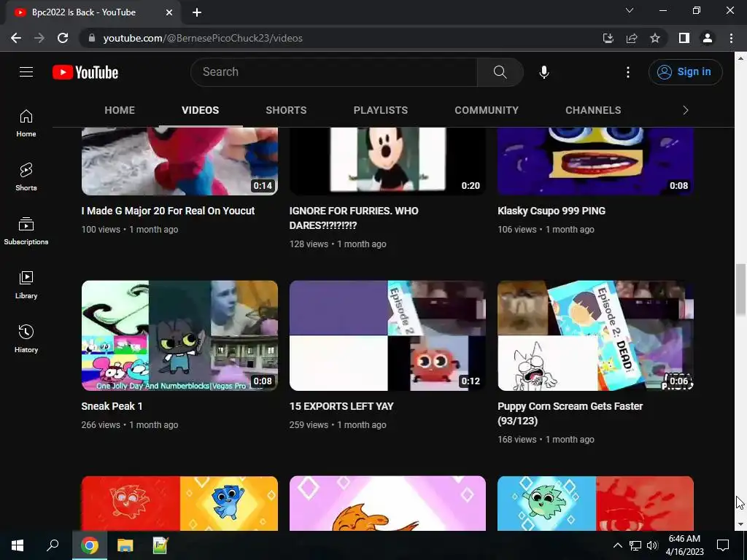Play the Puppy Corn Scream thumbnail

(x=595, y=335)
